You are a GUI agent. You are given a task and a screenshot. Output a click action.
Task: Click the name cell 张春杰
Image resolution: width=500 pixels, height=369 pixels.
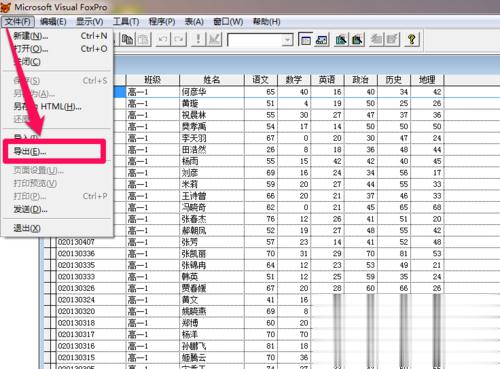click(x=212, y=219)
